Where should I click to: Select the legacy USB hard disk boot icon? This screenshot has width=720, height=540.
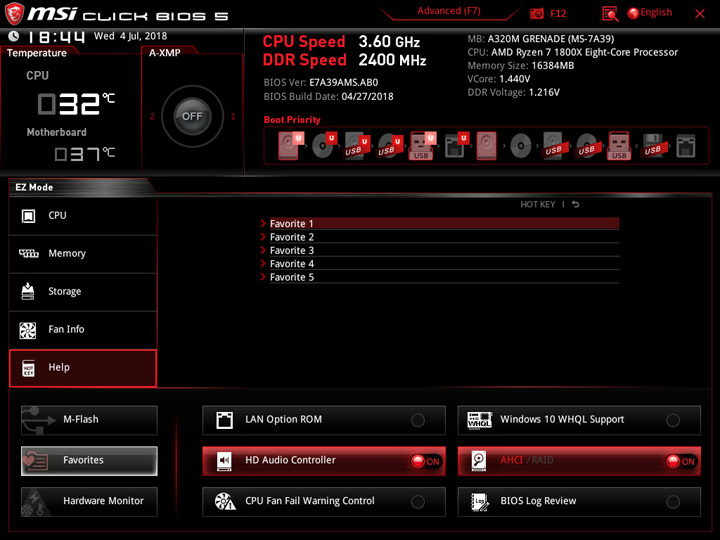click(x=554, y=146)
